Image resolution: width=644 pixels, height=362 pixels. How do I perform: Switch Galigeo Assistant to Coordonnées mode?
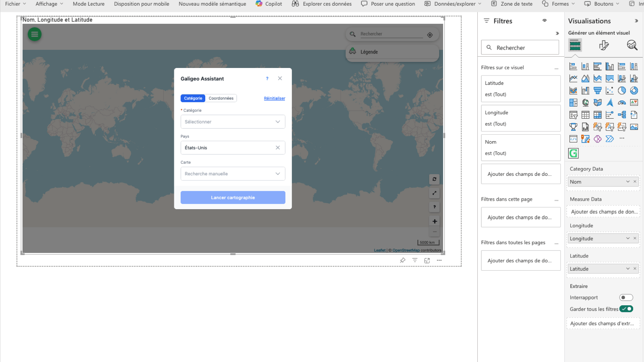tap(221, 98)
